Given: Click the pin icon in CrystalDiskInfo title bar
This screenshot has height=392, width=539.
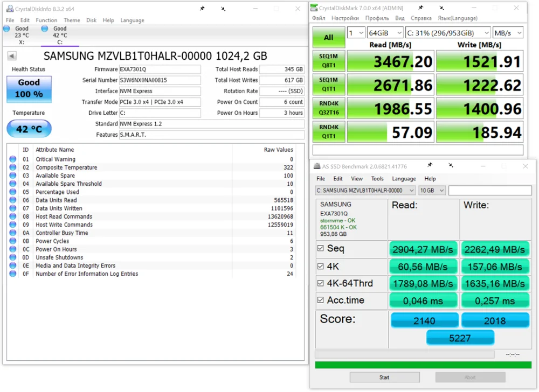Looking at the screenshot, I should pos(202,9).
